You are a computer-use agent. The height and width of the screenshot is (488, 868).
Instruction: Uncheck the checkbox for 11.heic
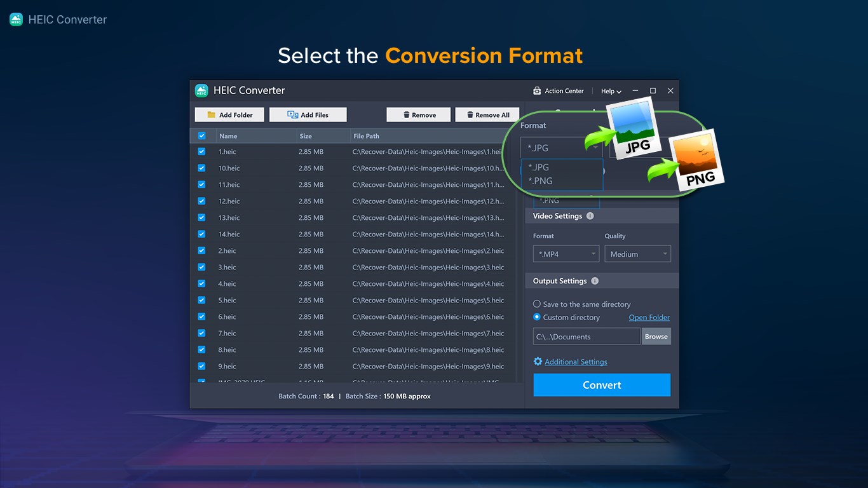coord(201,184)
